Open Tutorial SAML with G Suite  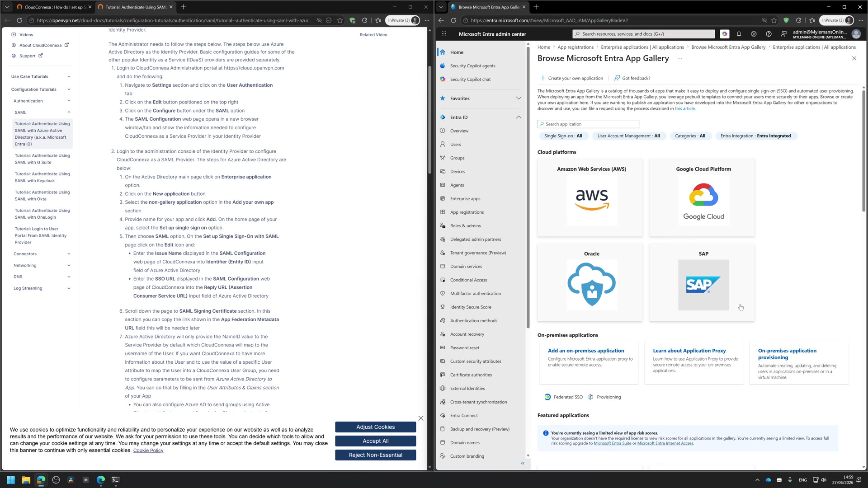coord(42,159)
